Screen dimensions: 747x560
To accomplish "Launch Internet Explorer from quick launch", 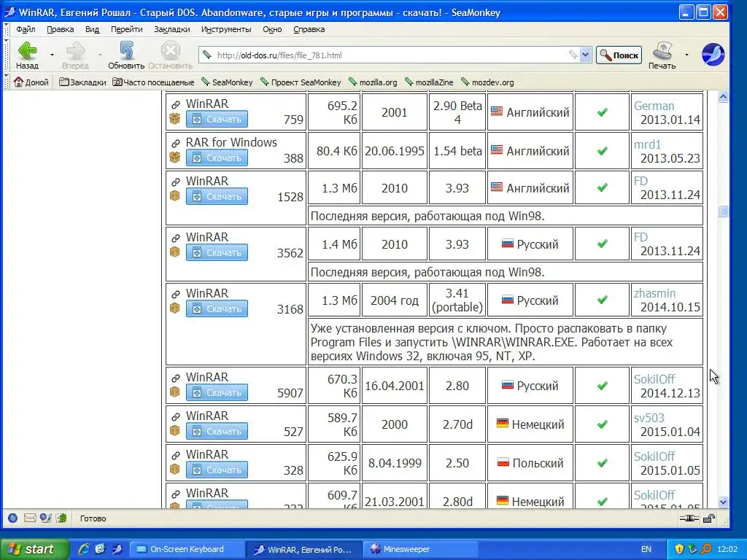I will 84,549.
